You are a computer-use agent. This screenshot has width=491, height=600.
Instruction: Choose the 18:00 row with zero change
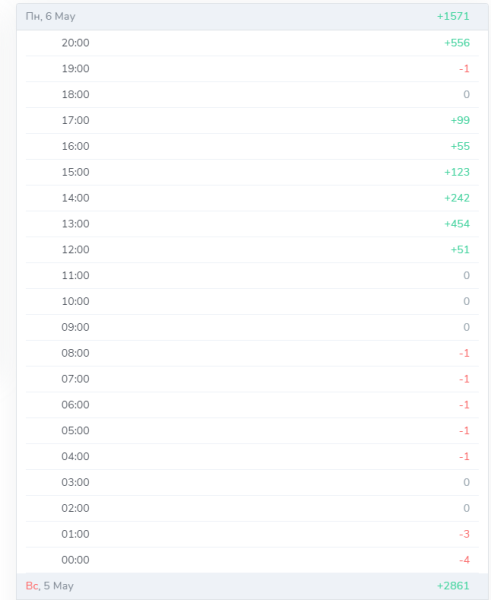tap(252, 95)
